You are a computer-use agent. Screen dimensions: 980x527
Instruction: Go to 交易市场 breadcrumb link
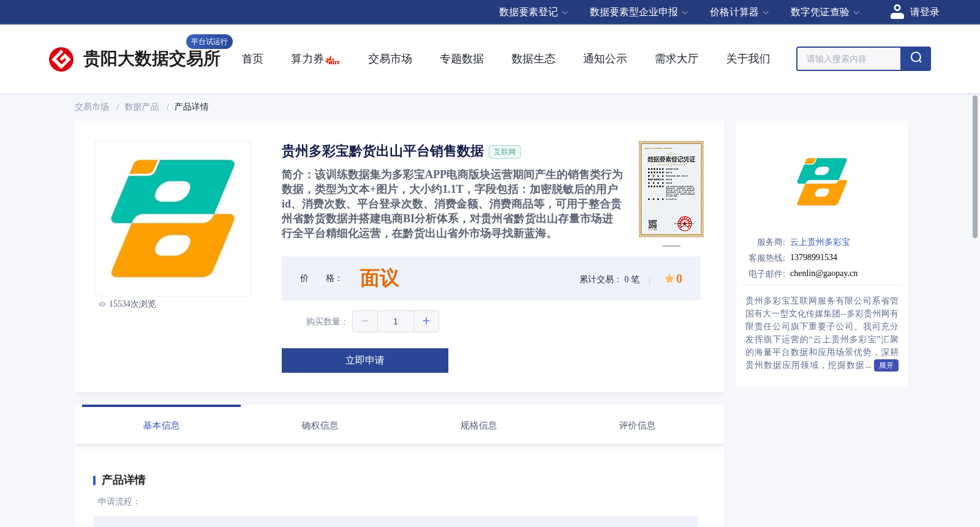tap(92, 107)
